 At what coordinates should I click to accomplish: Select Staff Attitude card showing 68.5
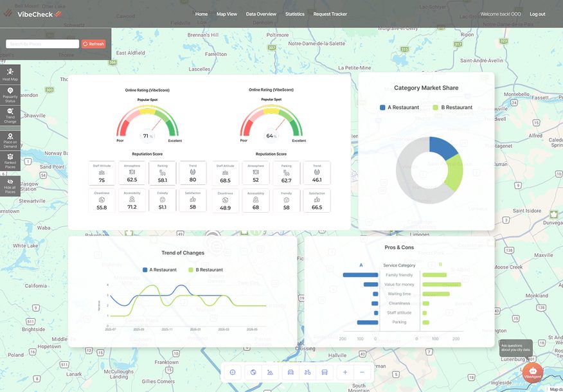[225, 174]
